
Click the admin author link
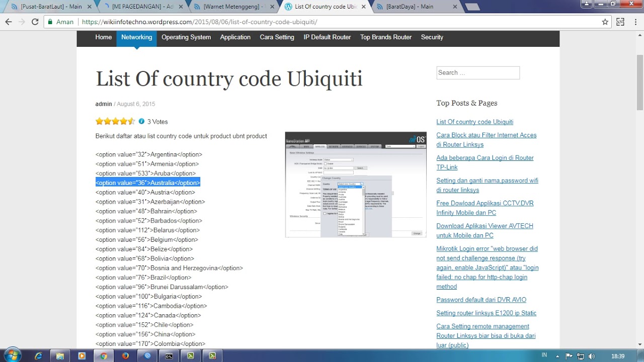(x=104, y=104)
